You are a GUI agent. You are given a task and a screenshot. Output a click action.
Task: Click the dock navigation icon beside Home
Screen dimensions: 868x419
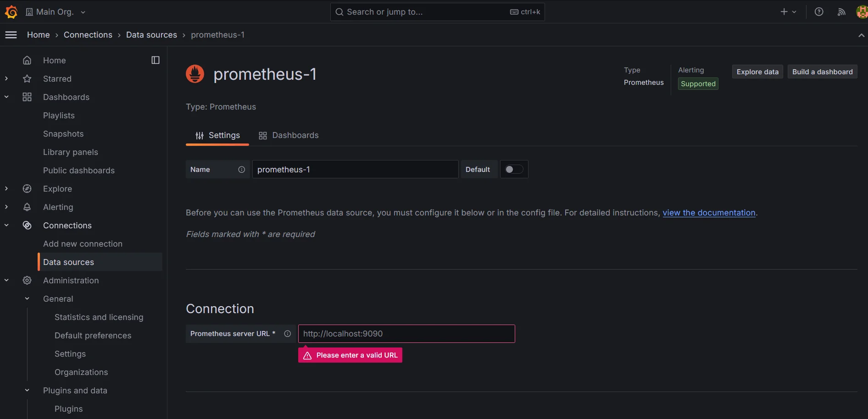click(x=155, y=60)
